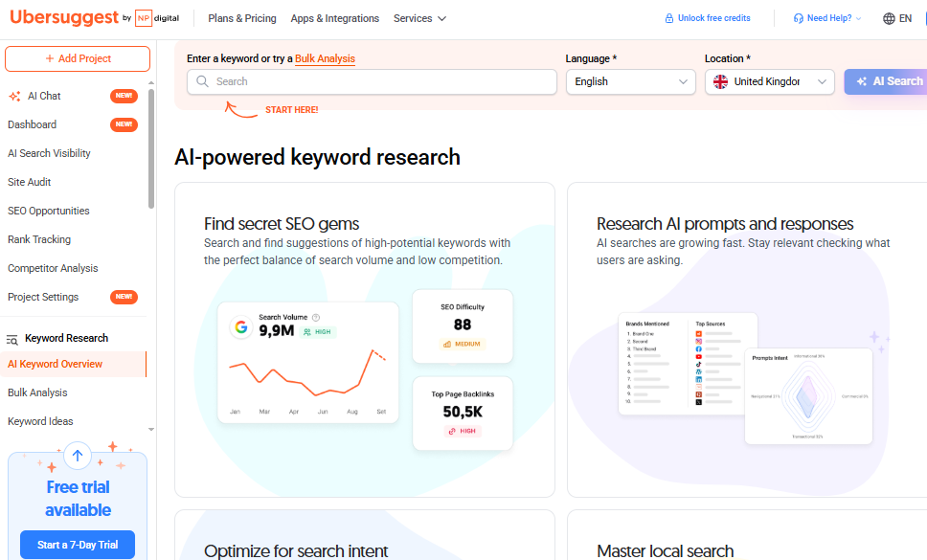Screen dimensions: 927x560
Task: Click the Top Page Backlinks 50,5K tile
Action: coord(463,413)
